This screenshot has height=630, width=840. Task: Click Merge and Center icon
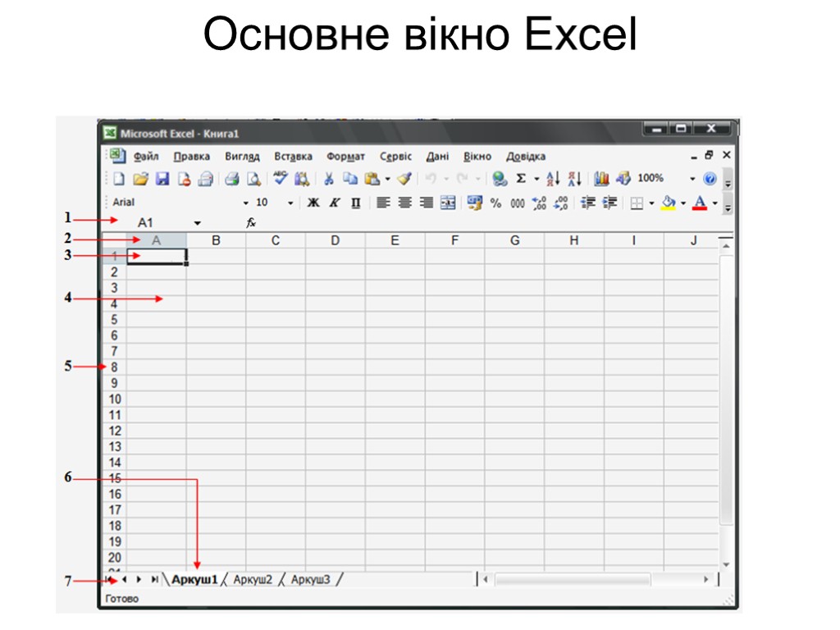pos(448,203)
